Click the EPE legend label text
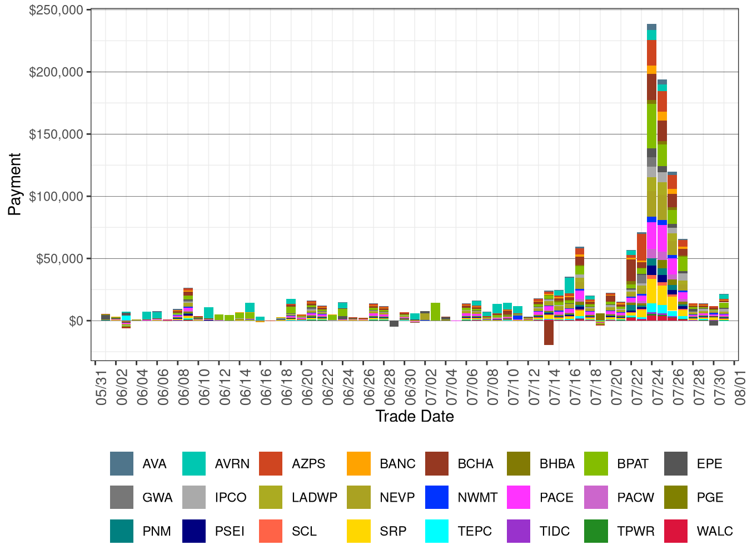747x560 pixels. pos(710,464)
